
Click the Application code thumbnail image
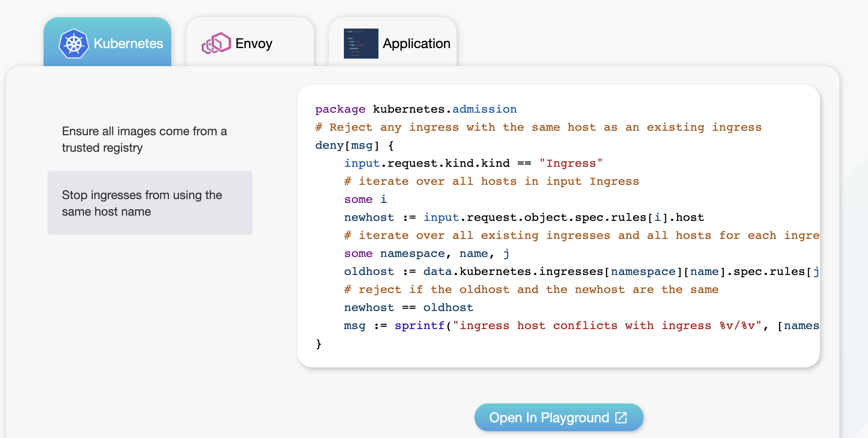click(361, 44)
